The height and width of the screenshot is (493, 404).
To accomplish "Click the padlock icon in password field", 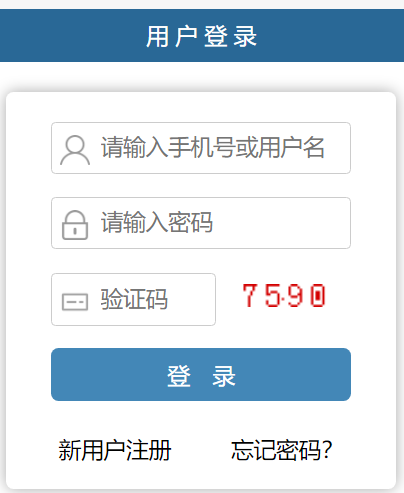I will coord(75,225).
